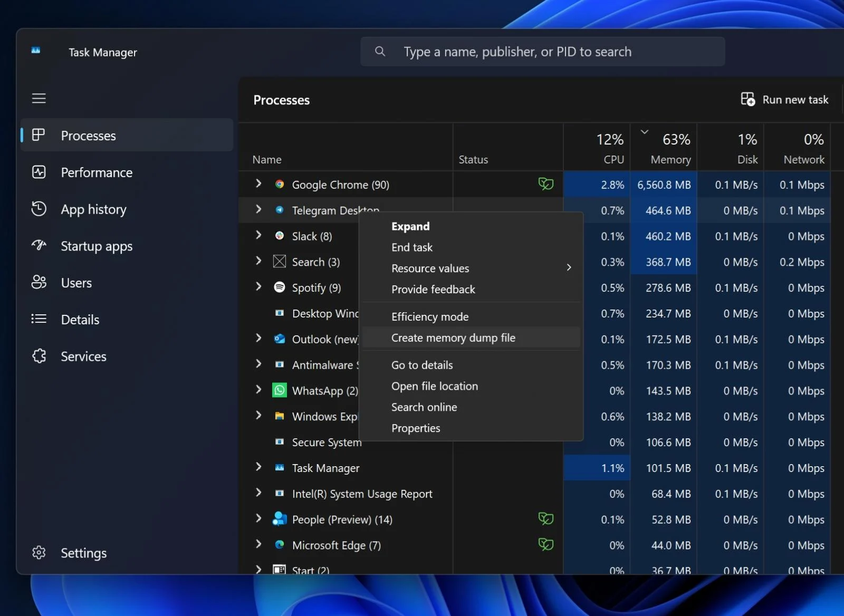The width and height of the screenshot is (844, 616).
Task: Choose Expand in the context menu
Action: [x=472, y=226]
